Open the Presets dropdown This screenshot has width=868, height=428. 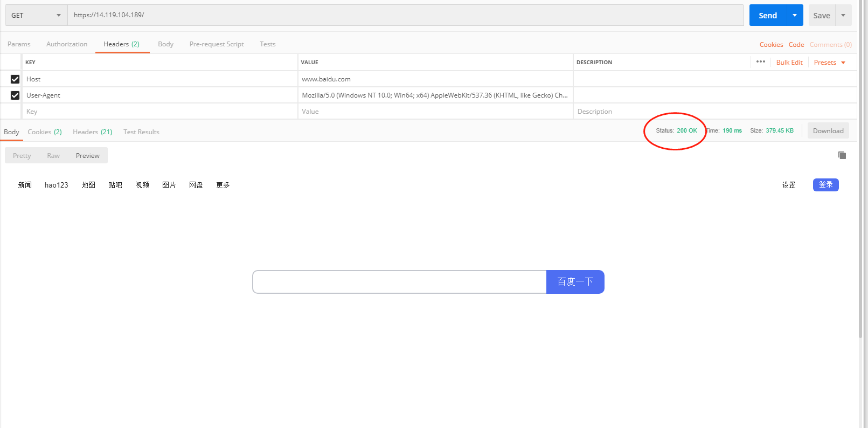pos(829,63)
